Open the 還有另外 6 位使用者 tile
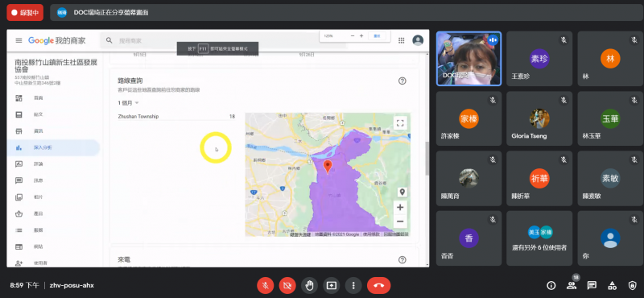The height and width of the screenshot is (298, 644). click(x=539, y=238)
